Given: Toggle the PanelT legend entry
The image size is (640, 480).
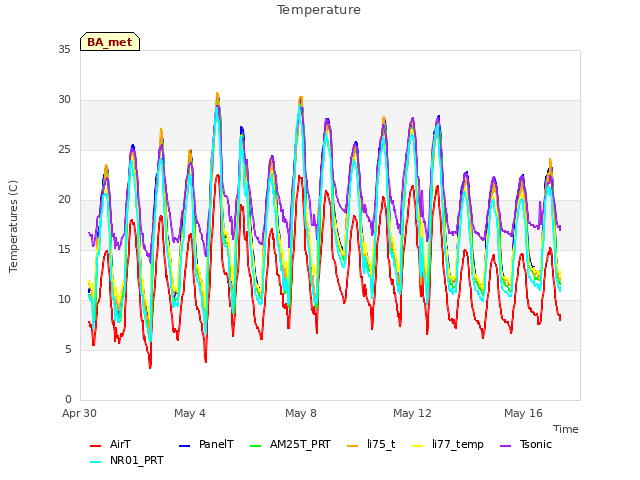Looking at the screenshot, I should tap(206, 444).
